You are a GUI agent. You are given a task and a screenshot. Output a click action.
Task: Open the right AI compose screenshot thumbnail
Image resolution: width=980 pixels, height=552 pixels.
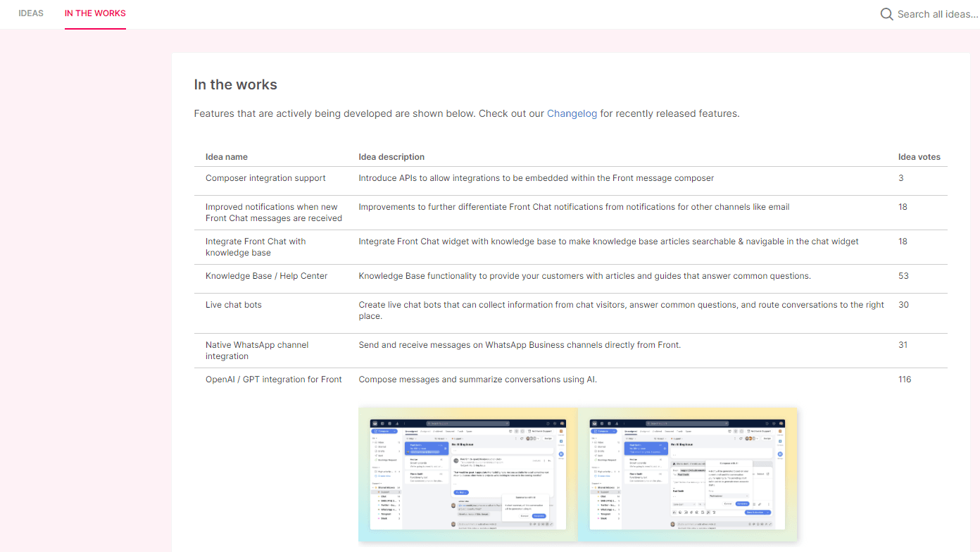[x=688, y=475]
